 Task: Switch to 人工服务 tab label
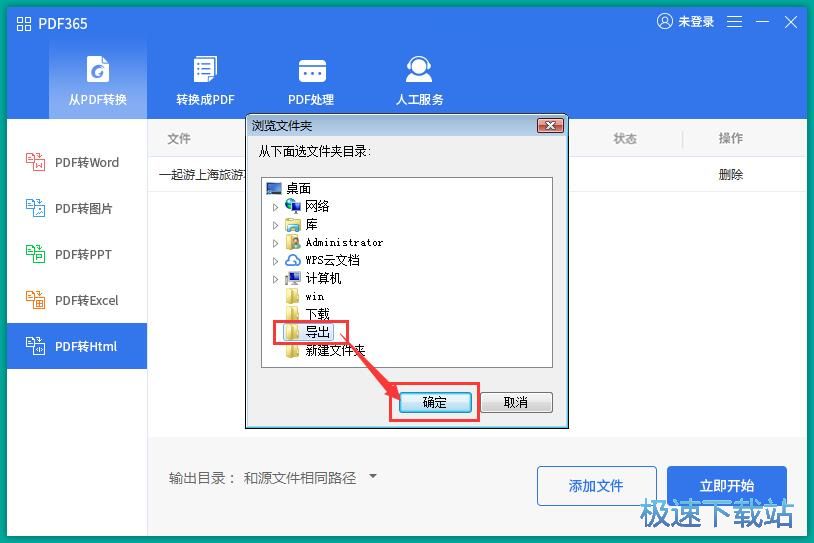click(x=419, y=99)
